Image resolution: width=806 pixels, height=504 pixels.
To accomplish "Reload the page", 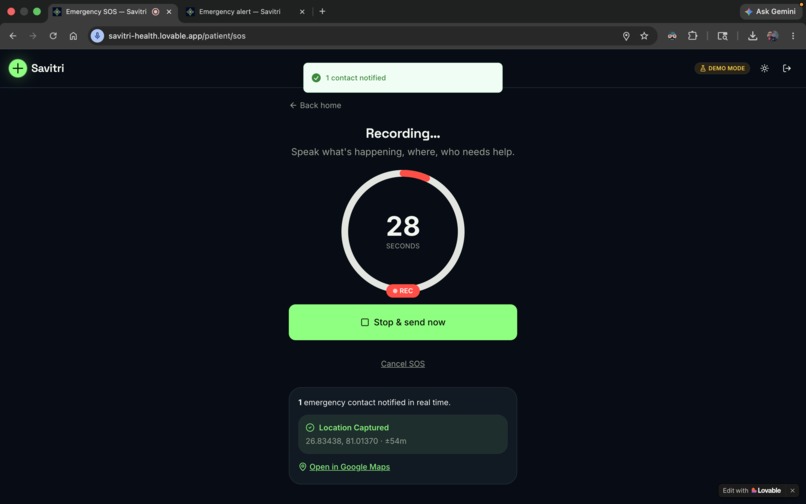I will pyautogui.click(x=53, y=36).
